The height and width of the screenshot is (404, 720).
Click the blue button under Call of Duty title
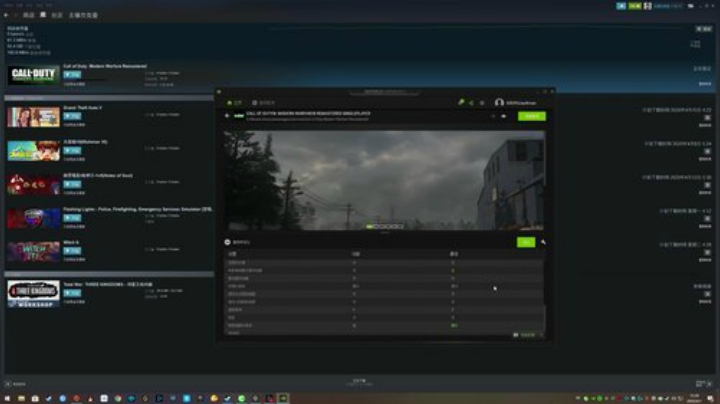[72, 74]
